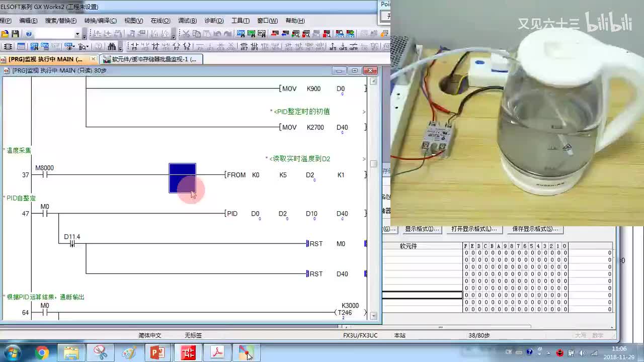The image size is (644, 362).
Task: Open the 编辑(E) menu
Action: point(28,21)
